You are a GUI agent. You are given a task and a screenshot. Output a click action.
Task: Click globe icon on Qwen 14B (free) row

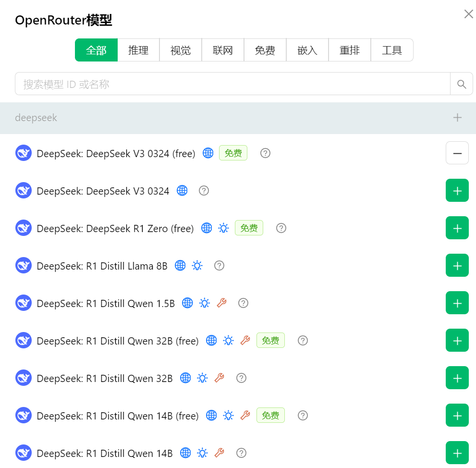pos(212,416)
